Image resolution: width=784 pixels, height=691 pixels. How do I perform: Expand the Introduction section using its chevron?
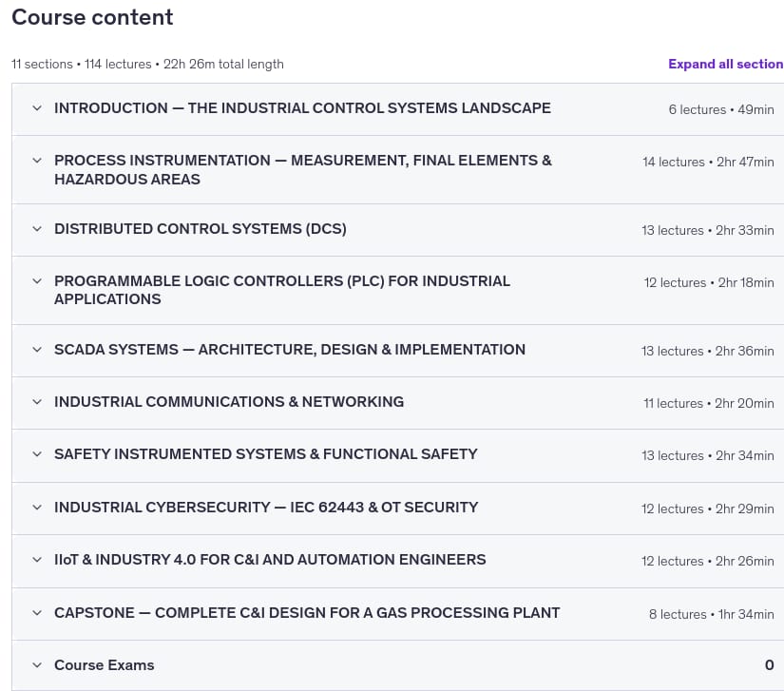coord(37,108)
